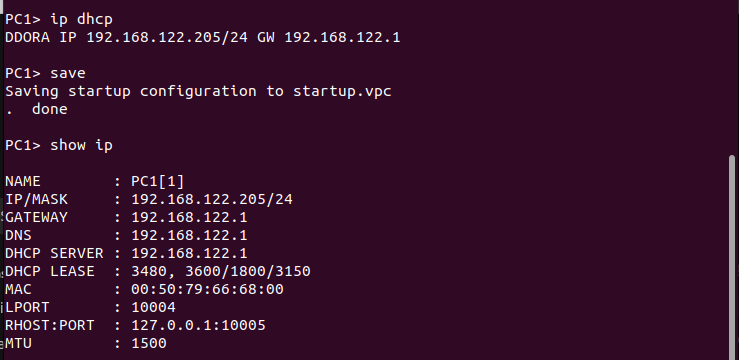Click the DDORA IP 192.168.122.205/24 output
This screenshot has width=739, height=360.
[x=126, y=37]
